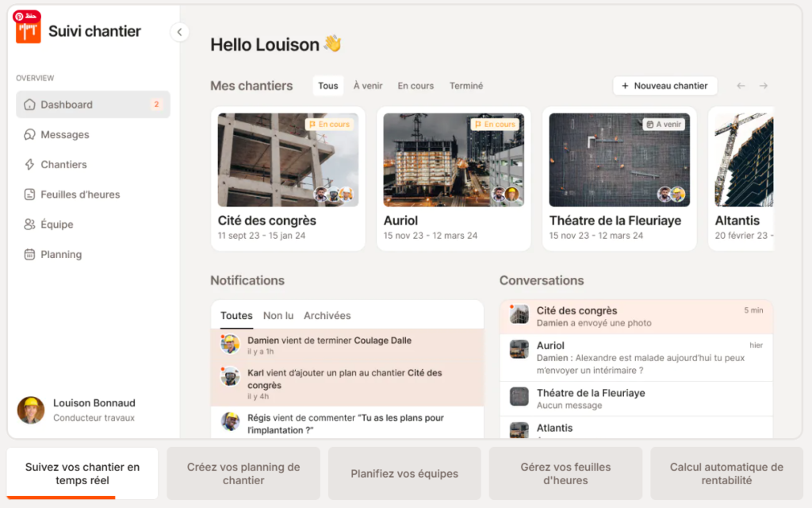Collapse the sidebar with the chevron button
812x508 pixels.
179,32
